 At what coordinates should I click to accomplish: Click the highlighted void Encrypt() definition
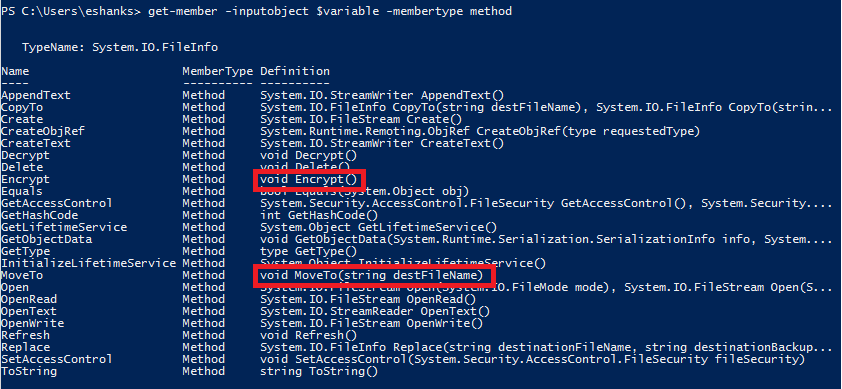[309, 179]
